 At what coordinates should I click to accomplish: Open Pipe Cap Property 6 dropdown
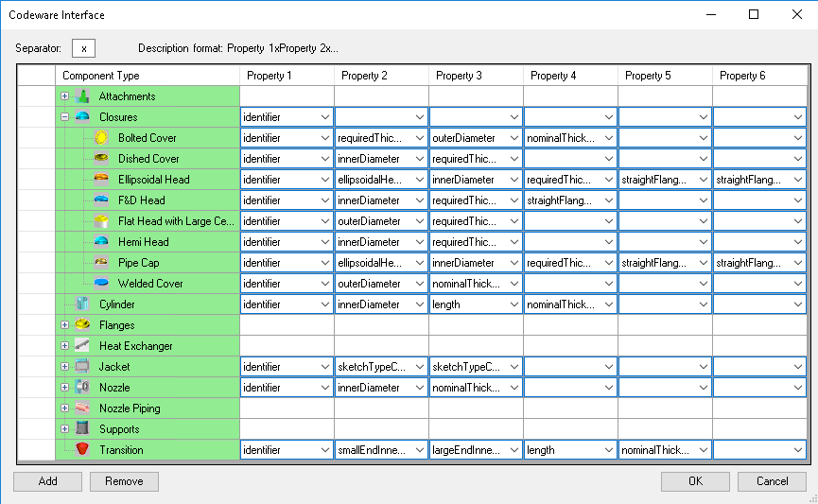797,263
